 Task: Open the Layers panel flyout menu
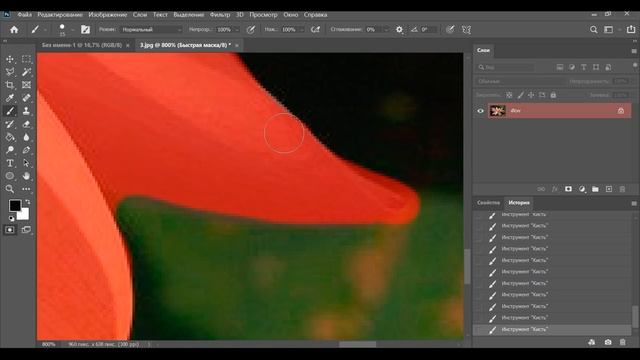point(634,51)
